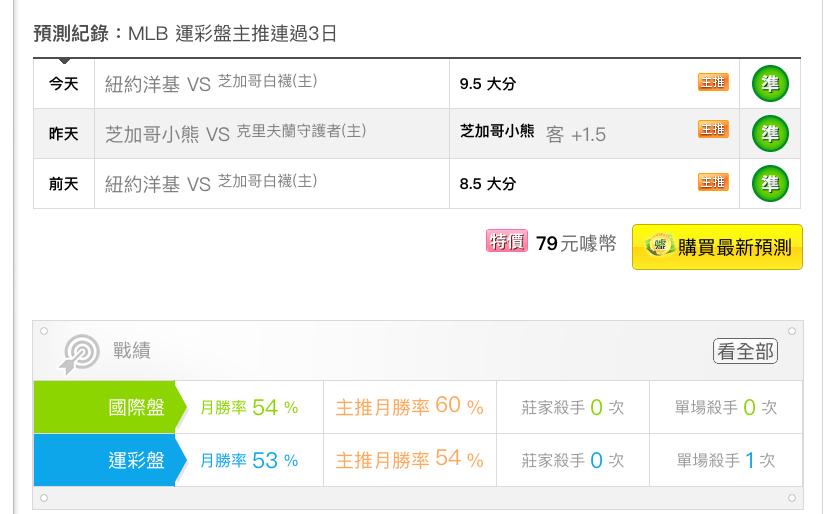Open 芝加哥小熊 VS 克里夫蘭守護者 matchup
The width and height of the screenshot is (833, 514).
click(235, 133)
